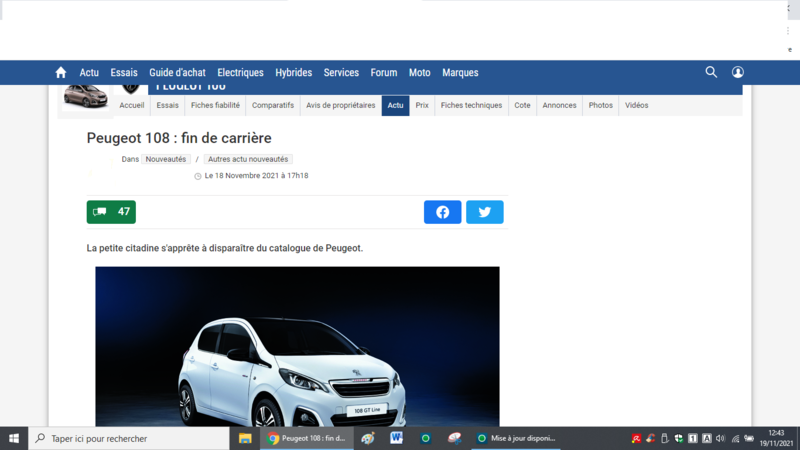Open the Guide d'achat menu
The image size is (800, 450).
(x=177, y=72)
